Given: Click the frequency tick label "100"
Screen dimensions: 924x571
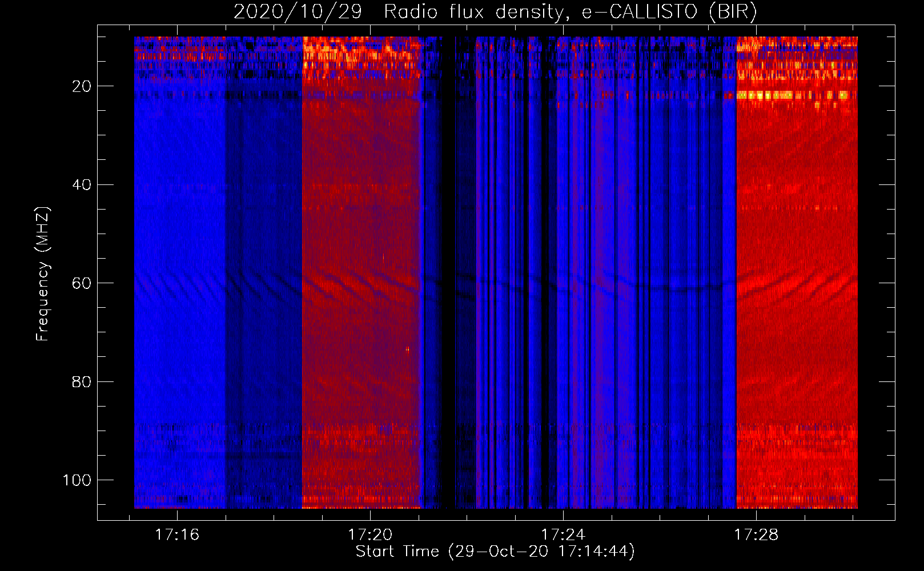Looking at the screenshot, I should tap(77, 480).
